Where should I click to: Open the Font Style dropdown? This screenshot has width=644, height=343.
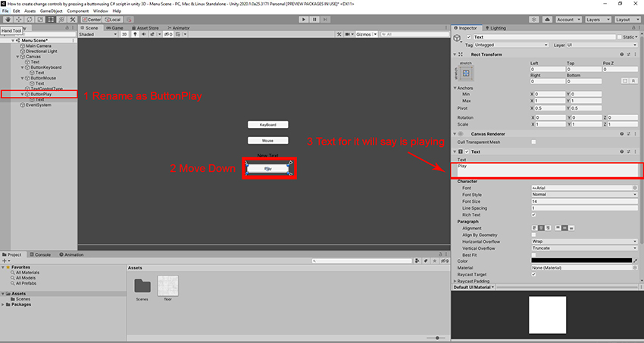(584, 195)
